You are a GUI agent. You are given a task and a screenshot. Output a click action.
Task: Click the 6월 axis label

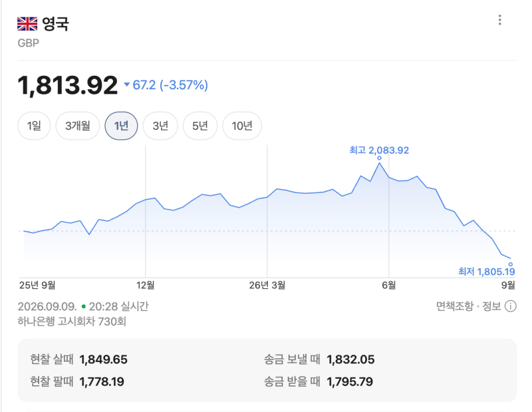[x=389, y=285]
